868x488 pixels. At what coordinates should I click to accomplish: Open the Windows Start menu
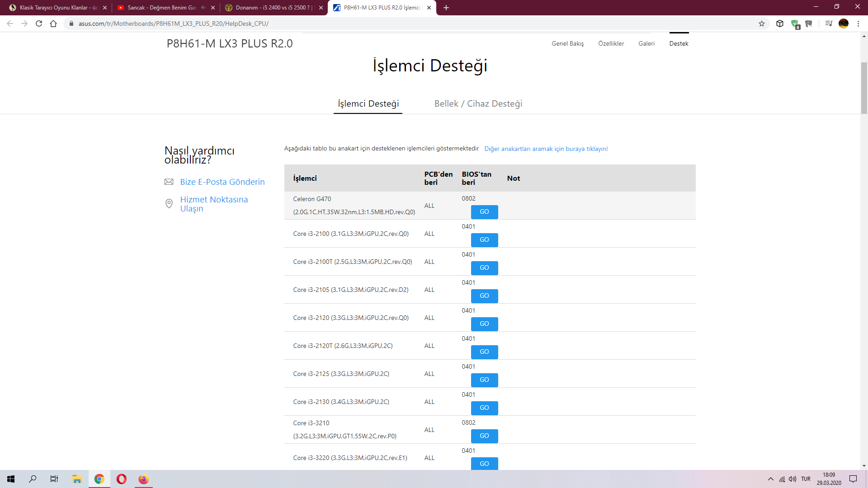tap(11, 479)
